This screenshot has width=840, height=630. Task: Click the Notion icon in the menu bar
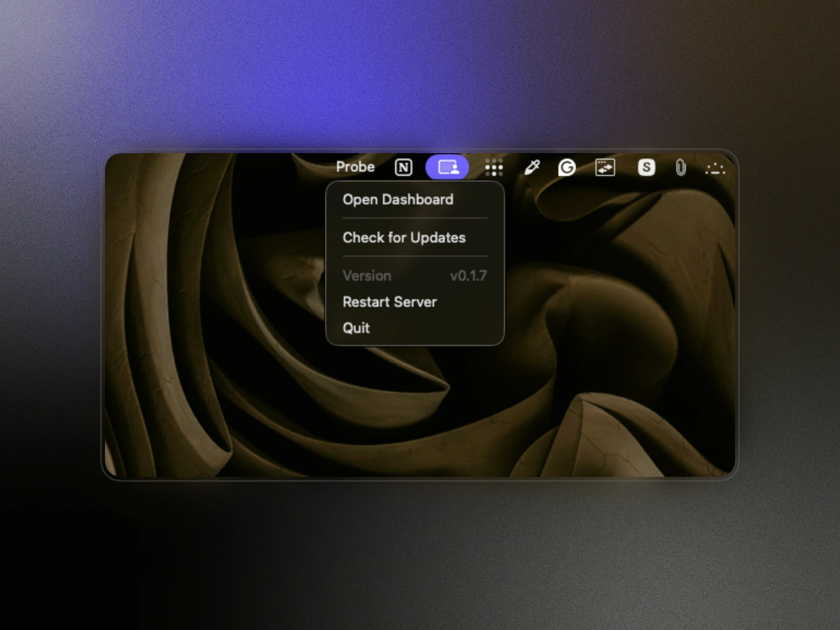point(403,167)
